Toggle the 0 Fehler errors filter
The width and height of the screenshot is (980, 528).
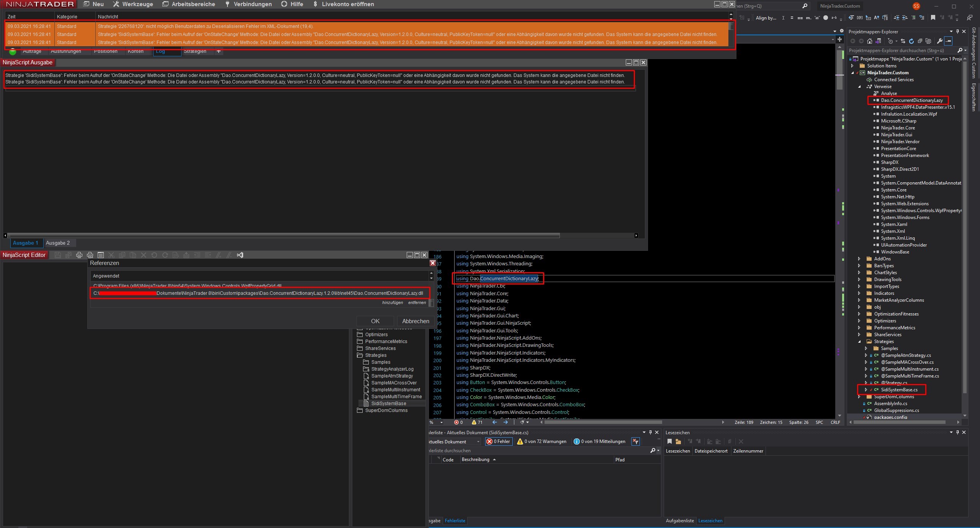pos(498,441)
